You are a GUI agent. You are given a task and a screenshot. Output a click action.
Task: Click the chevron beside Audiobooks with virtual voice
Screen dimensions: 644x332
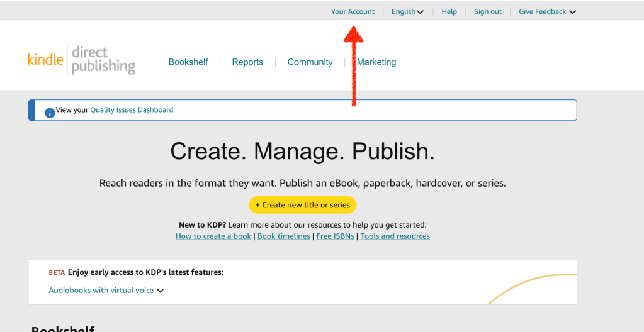[160, 290]
